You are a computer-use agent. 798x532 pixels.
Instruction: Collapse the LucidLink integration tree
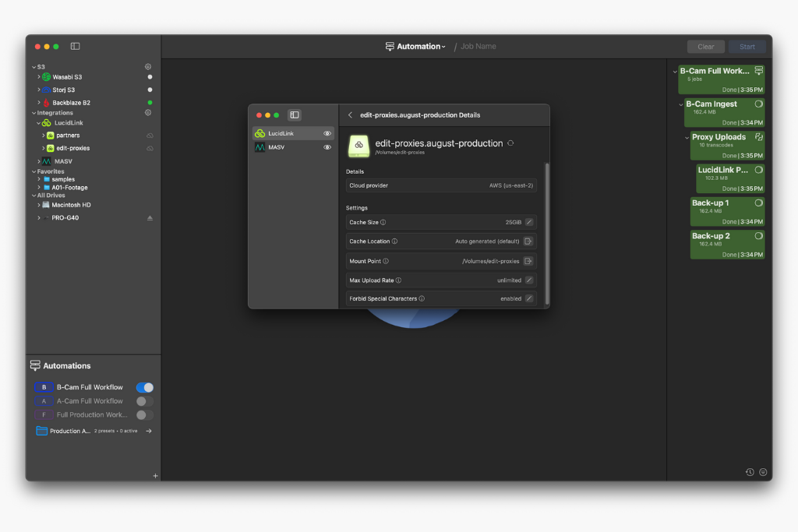click(39, 123)
